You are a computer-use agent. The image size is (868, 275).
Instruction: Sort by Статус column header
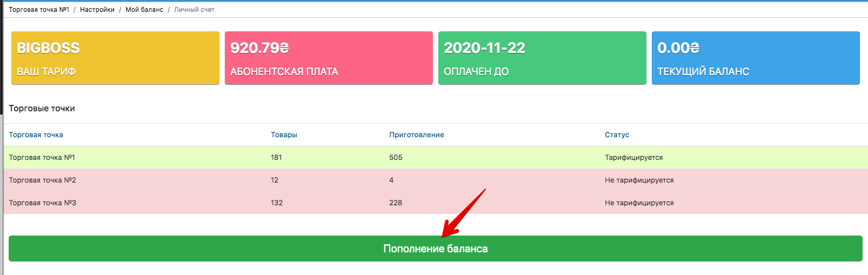pyautogui.click(x=617, y=135)
